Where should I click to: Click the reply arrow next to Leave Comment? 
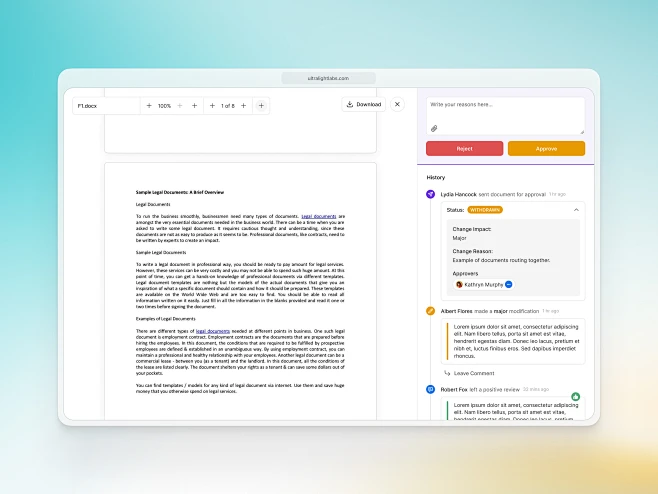pos(447,373)
